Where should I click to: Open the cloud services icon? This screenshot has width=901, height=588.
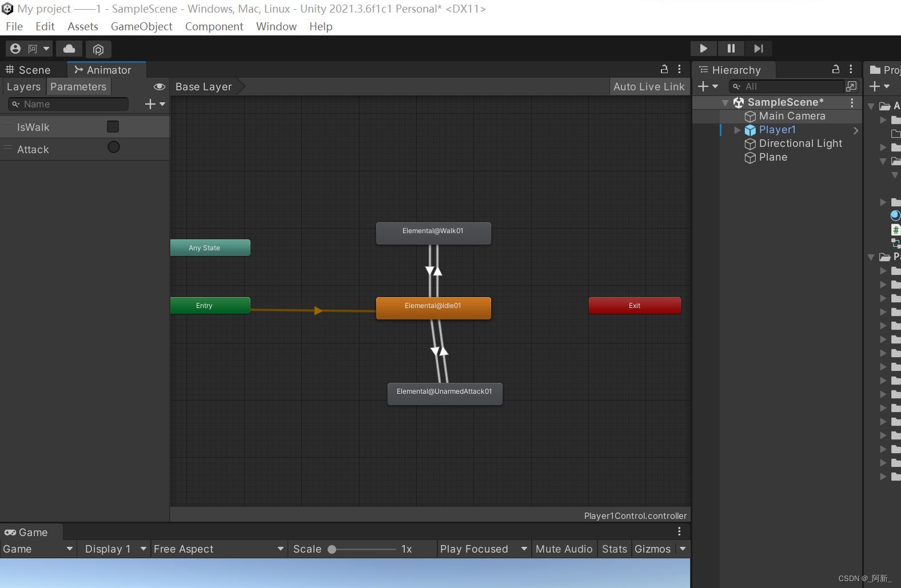69,49
